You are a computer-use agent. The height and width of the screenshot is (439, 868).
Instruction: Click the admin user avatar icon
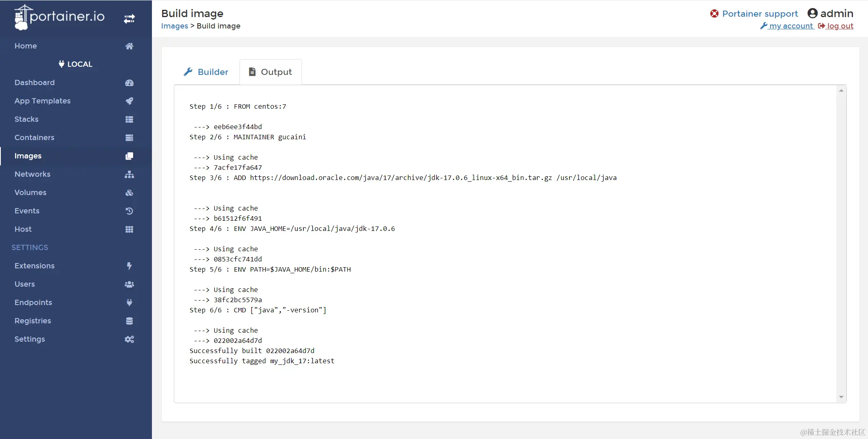pos(812,13)
